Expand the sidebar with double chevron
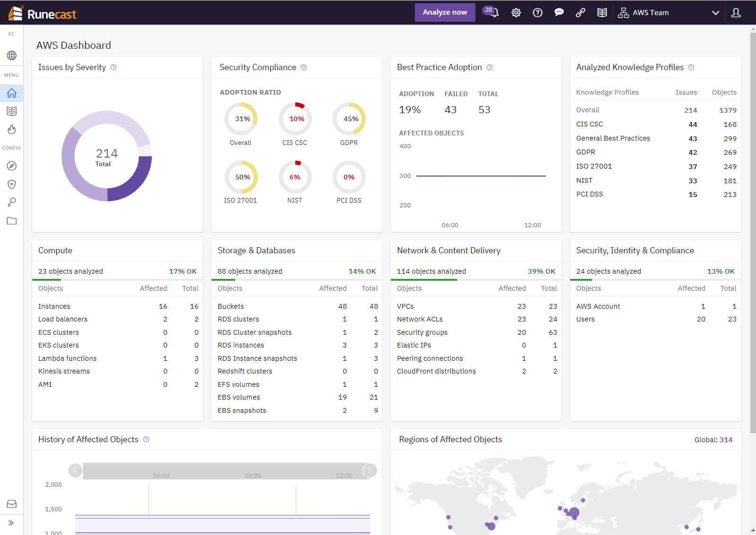This screenshot has width=756, height=535. [11, 523]
